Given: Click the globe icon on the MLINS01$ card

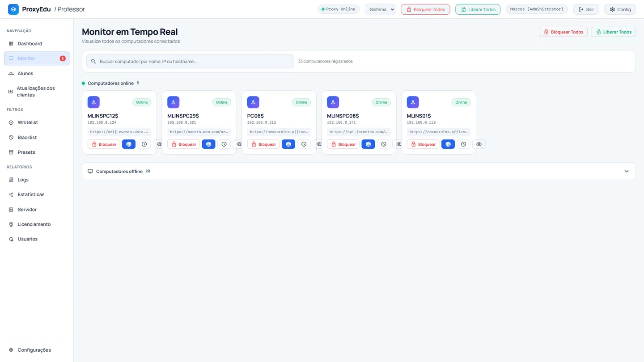Looking at the screenshot, I should [x=448, y=144].
